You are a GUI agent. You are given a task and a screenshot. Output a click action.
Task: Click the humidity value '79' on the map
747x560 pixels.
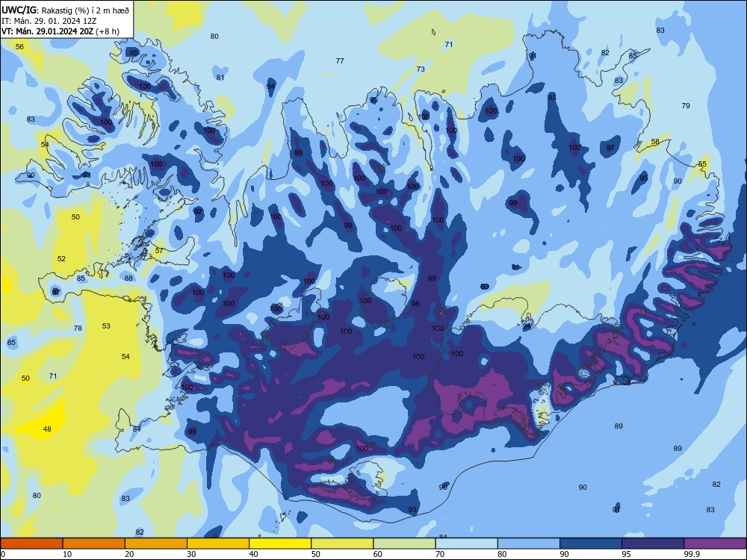(x=686, y=106)
